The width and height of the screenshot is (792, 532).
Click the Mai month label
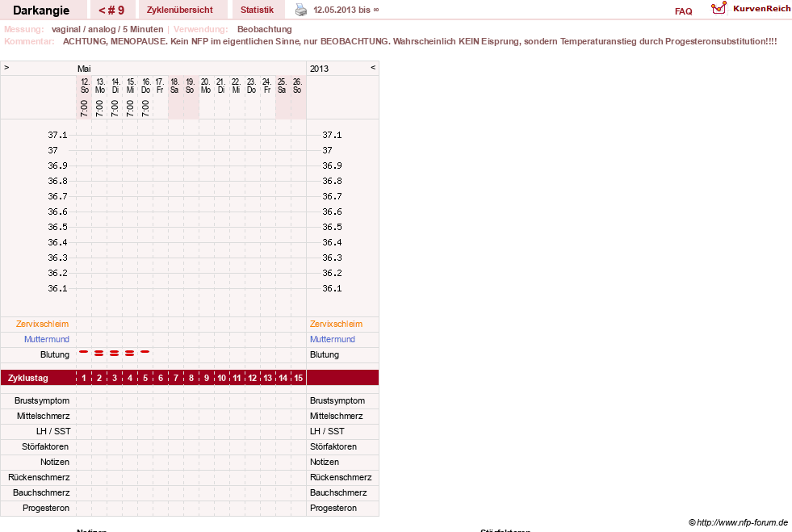[x=84, y=69]
